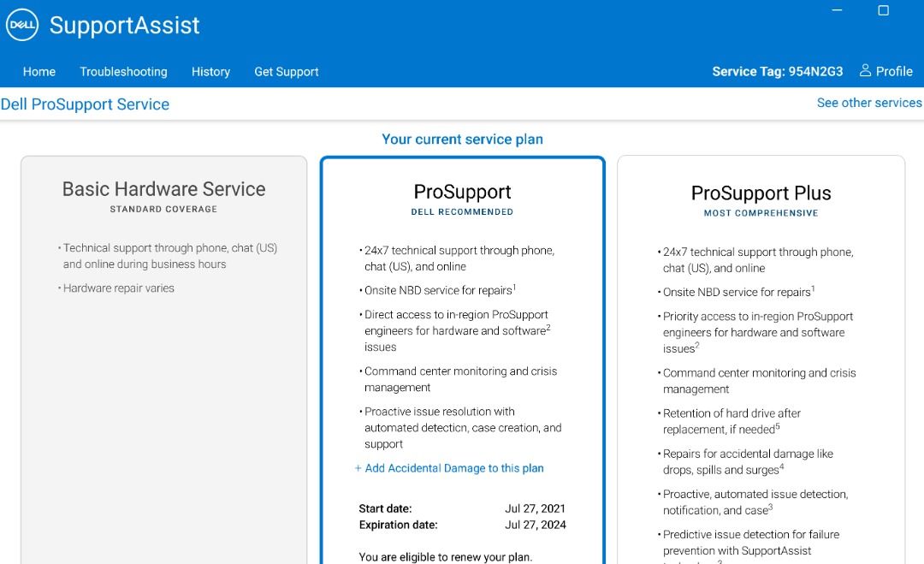Image resolution: width=924 pixels, height=564 pixels.
Task: Select the ProSupport Plus plan title
Action: [x=761, y=193]
